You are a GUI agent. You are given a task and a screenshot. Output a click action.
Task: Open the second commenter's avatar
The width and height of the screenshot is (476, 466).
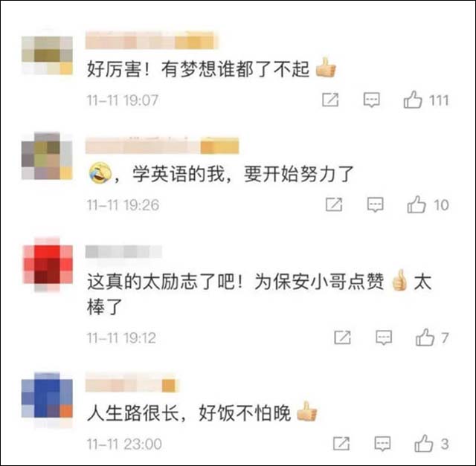coord(47,156)
